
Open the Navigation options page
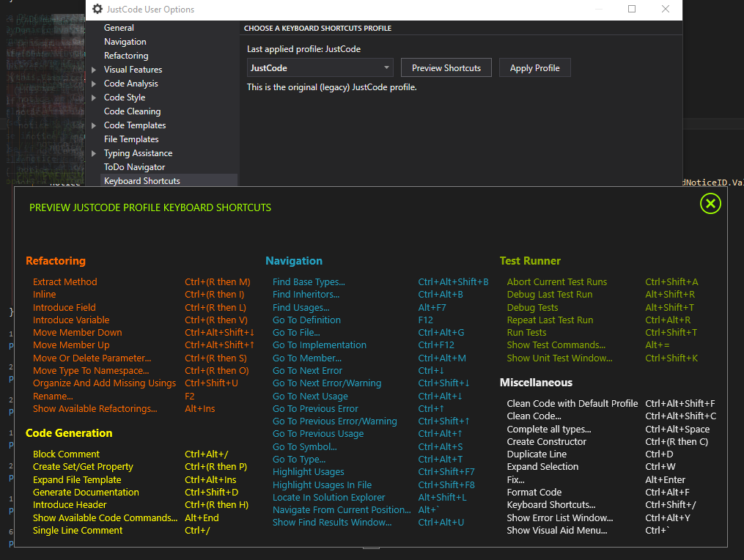125,42
